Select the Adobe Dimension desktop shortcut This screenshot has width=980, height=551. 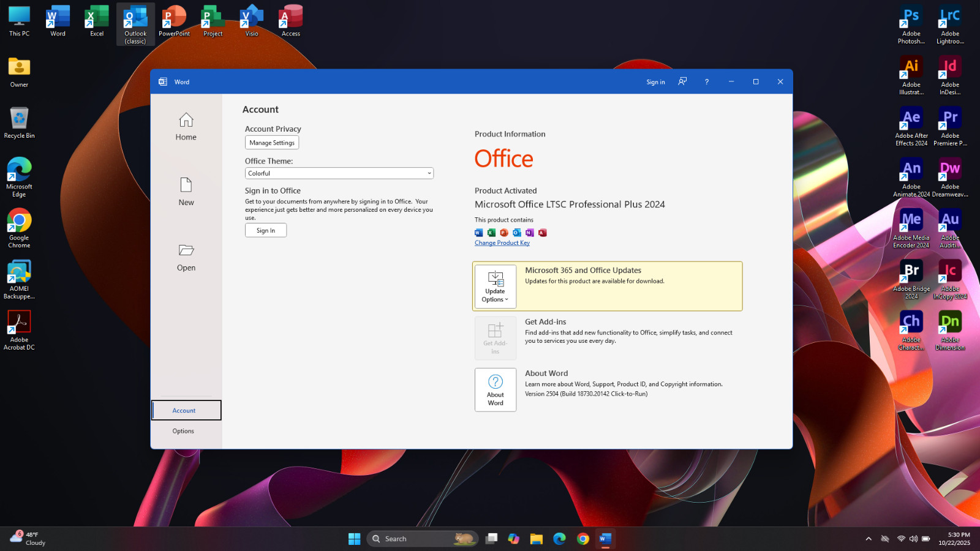(x=950, y=331)
